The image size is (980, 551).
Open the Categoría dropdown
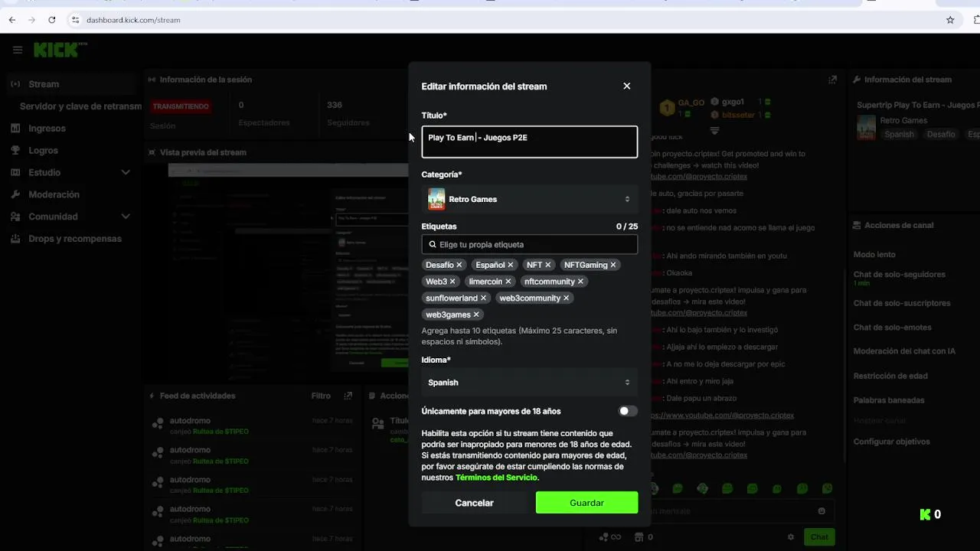(529, 199)
